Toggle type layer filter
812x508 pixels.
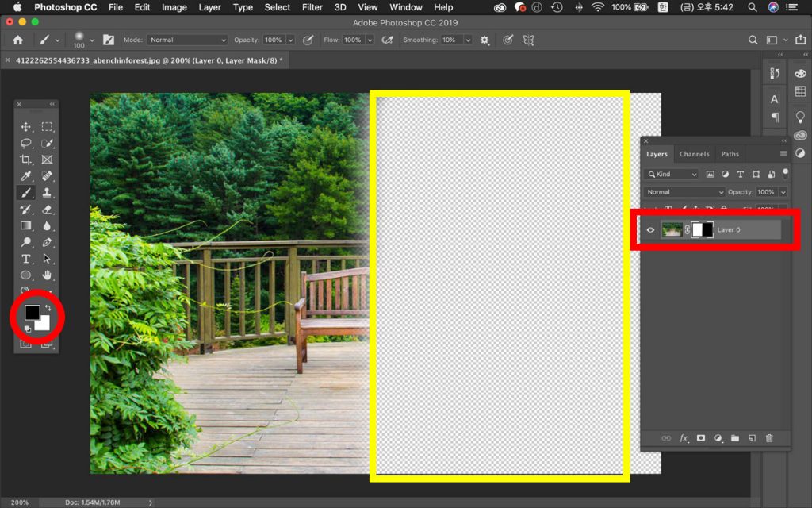pos(740,174)
